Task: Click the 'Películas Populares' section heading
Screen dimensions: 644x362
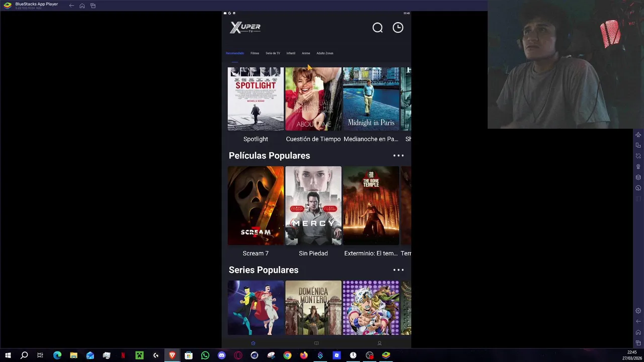Action: tap(269, 155)
